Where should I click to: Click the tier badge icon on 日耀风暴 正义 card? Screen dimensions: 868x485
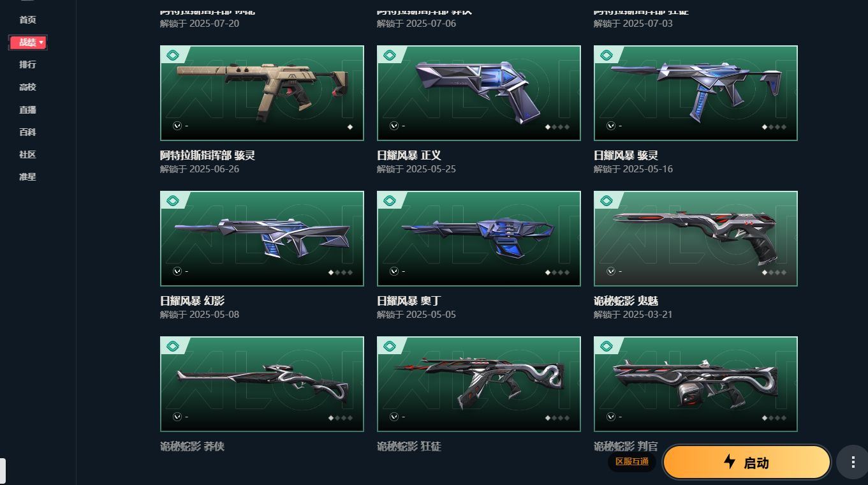tap(389, 56)
